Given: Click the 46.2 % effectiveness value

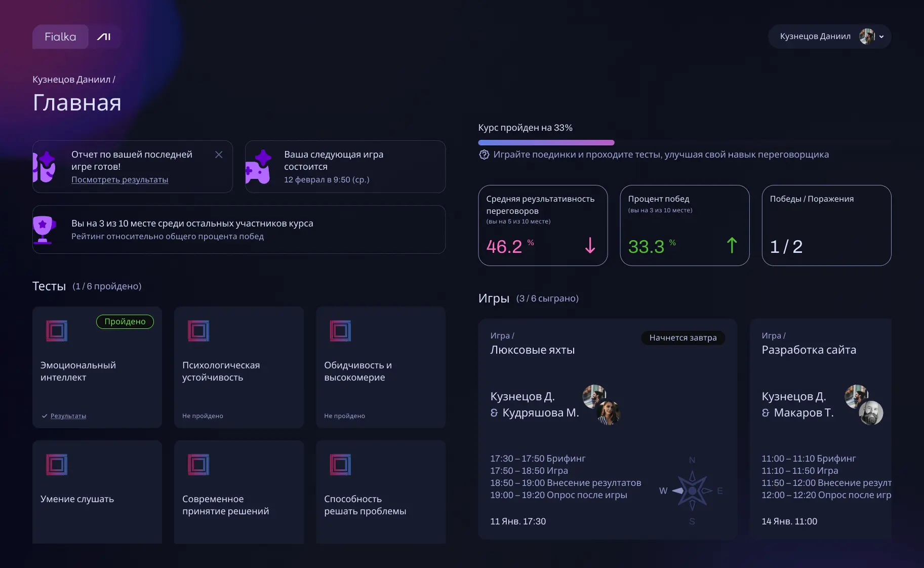Looking at the screenshot, I should [x=510, y=246].
